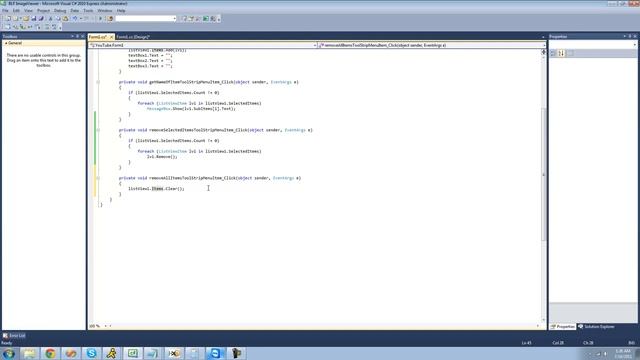The image size is (640, 360).
Task: Open the Project menu
Action: 43,11
